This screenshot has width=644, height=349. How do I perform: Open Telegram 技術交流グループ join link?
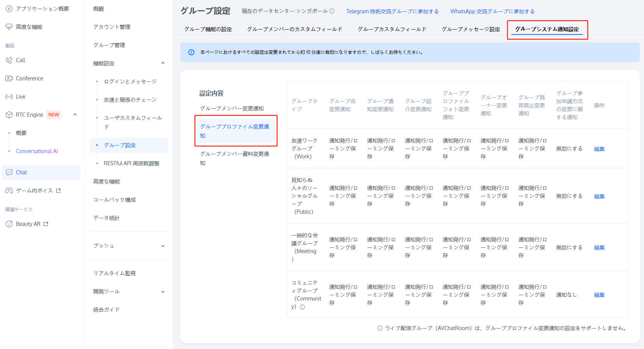click(x=392, y=11)
